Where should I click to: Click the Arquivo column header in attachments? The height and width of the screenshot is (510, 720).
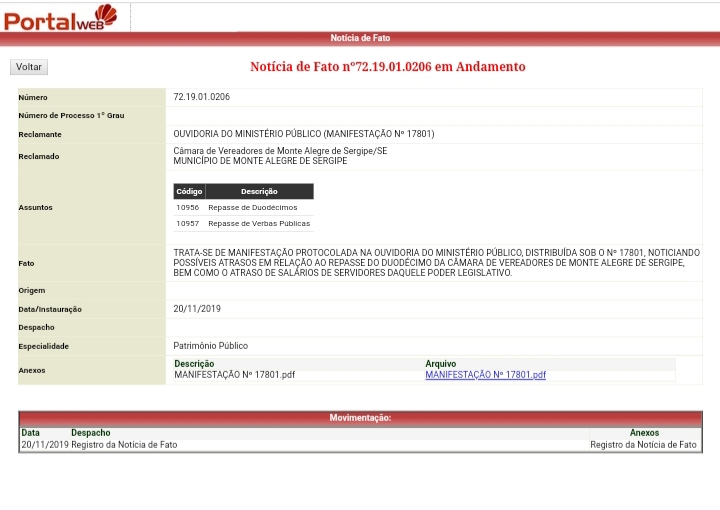(440, 364)
